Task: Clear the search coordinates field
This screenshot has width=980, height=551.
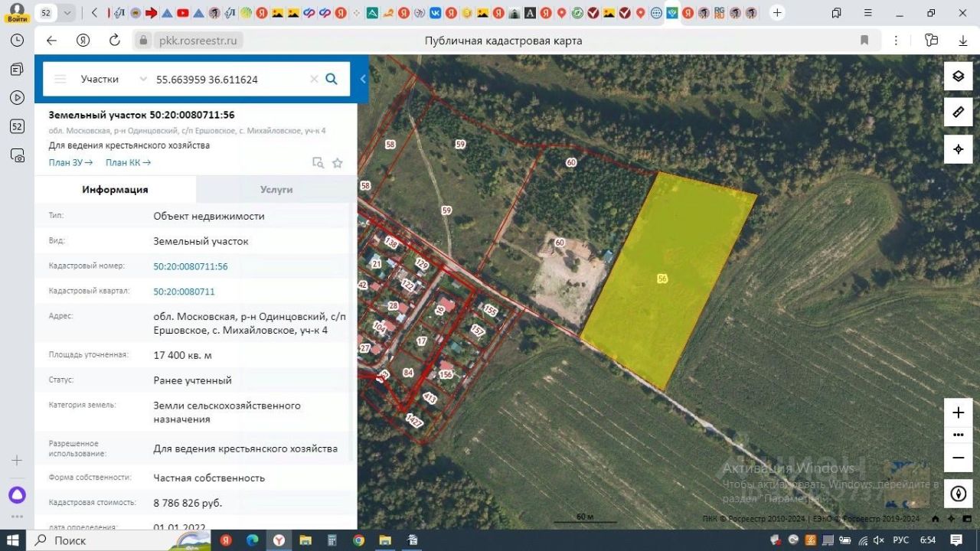Action: 314,79
